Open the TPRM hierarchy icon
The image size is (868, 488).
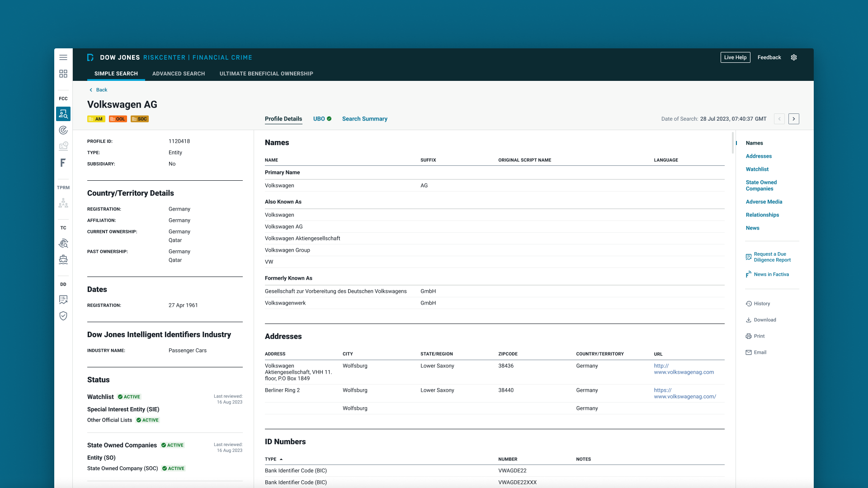(63, 203)
